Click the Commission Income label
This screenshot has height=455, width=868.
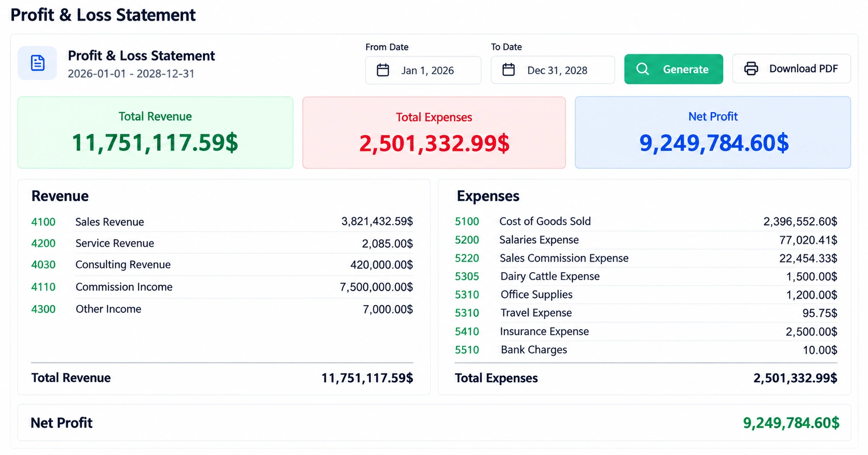(x=124, y=287)
